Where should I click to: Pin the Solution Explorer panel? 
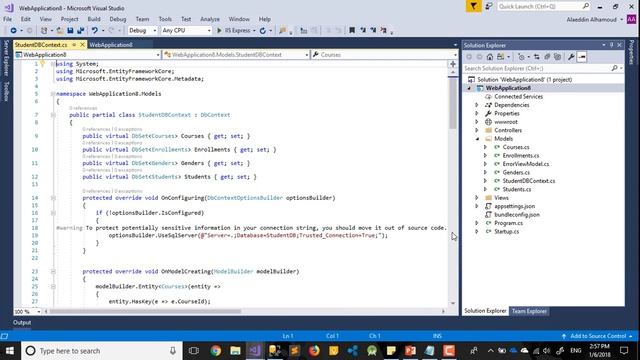(x=611, y=45)
